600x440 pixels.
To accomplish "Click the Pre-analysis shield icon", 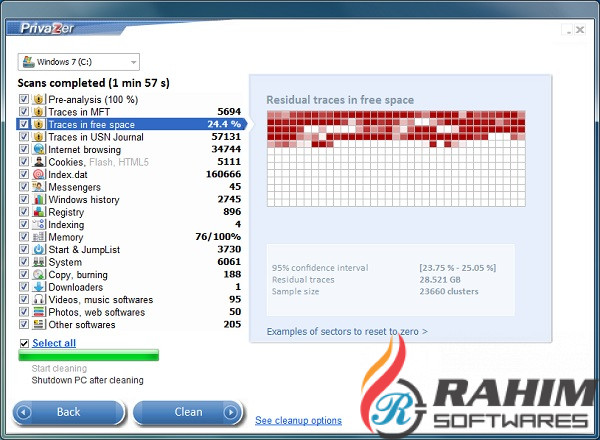I will [x=39, y=99].
